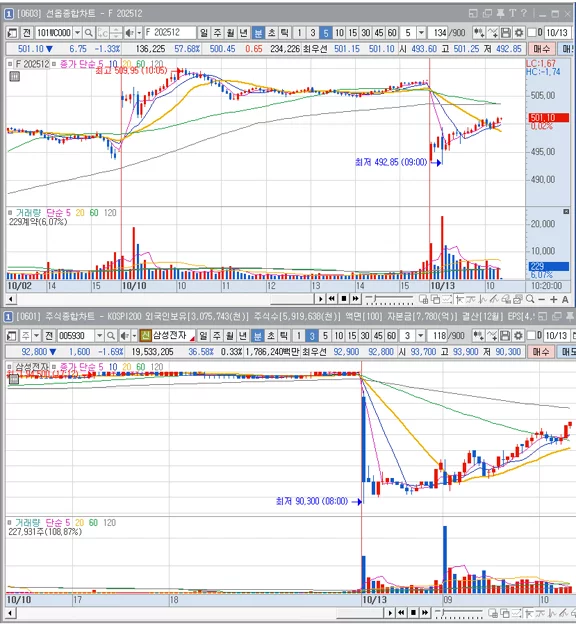Toggle checkbox before 10/13 date in futures toolbar
The height and width of the screenshot is (626, 576).
532,32
